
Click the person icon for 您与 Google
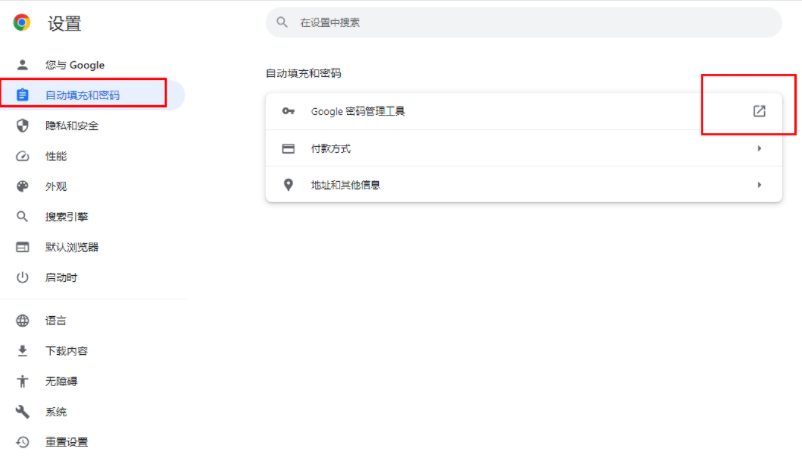click(x=22, y=65)
